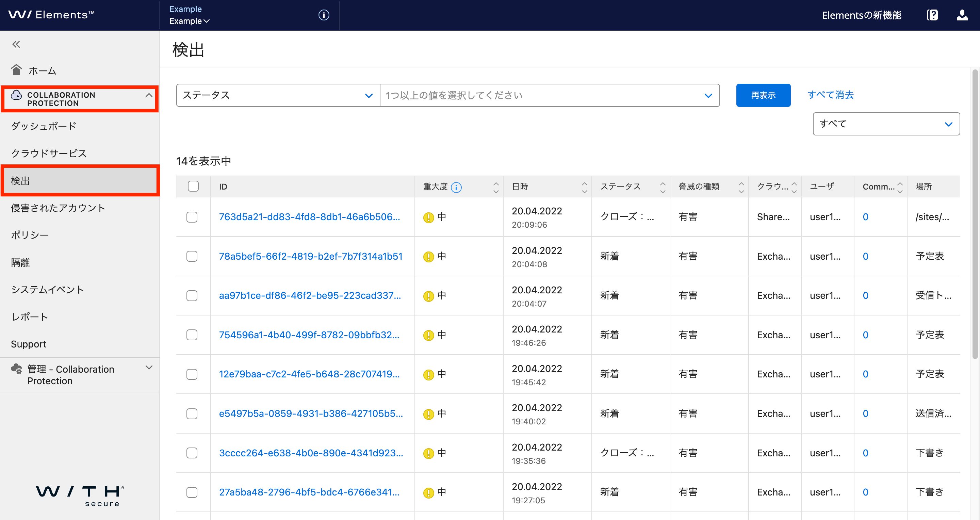Select 検出 menu item

[80, 181]
